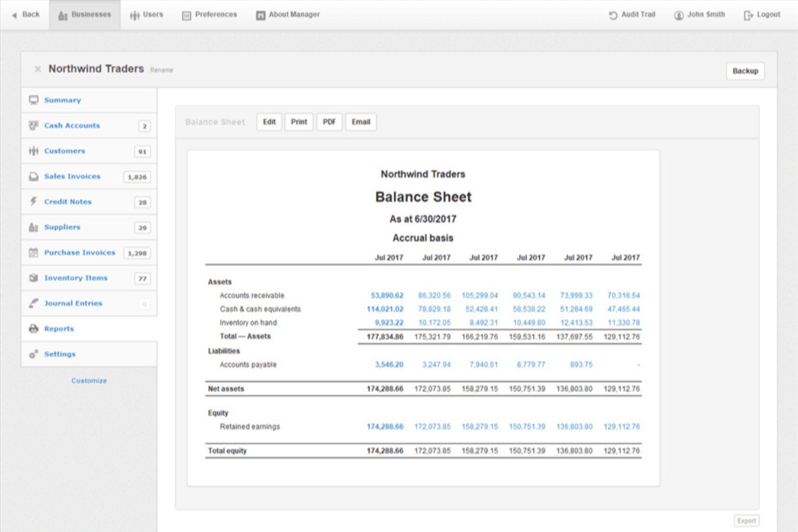Click the Cash Accounts icon
Screen dimensions: 798x532
coord(33,126)
